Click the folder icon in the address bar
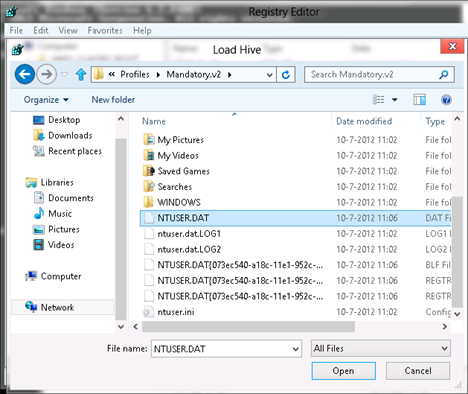468x394 pixels. [99, 74]
